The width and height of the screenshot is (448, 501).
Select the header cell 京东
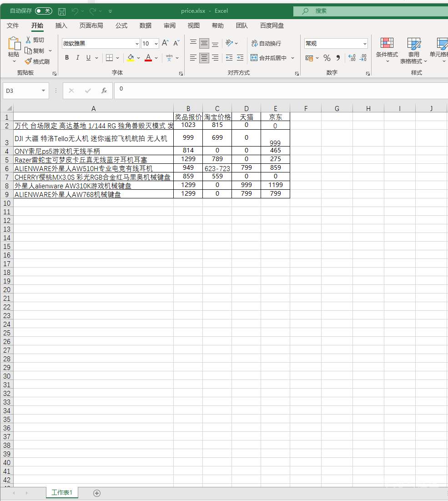click(275, 117)
